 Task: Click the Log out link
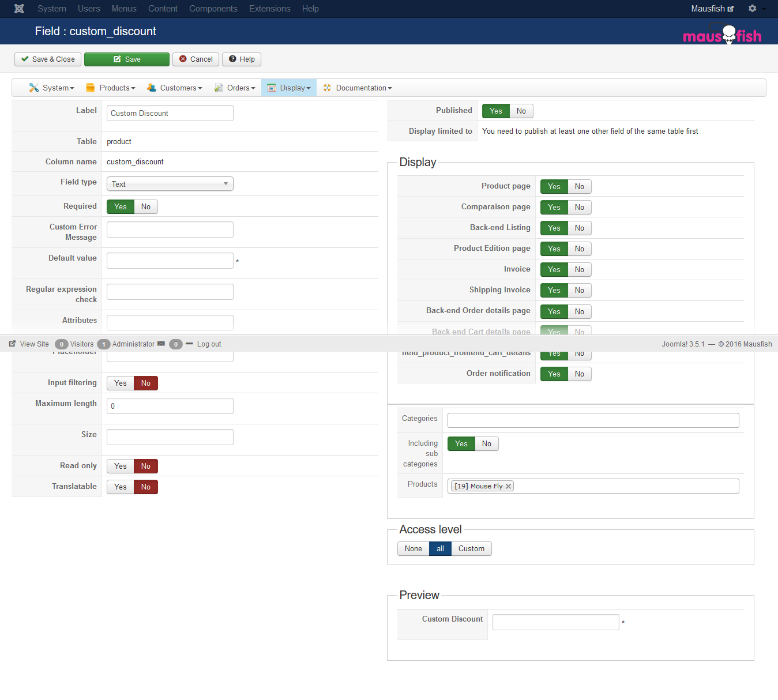point(209,344)
